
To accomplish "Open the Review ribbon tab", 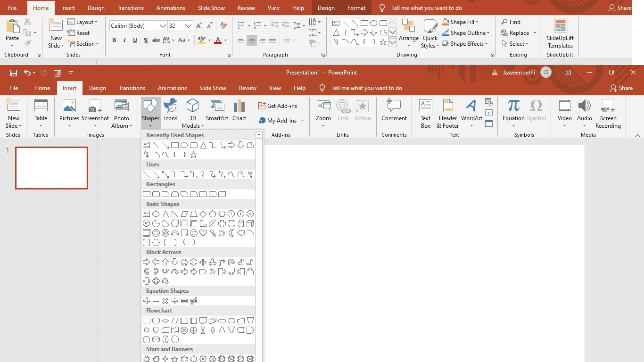I will point(248,88).
